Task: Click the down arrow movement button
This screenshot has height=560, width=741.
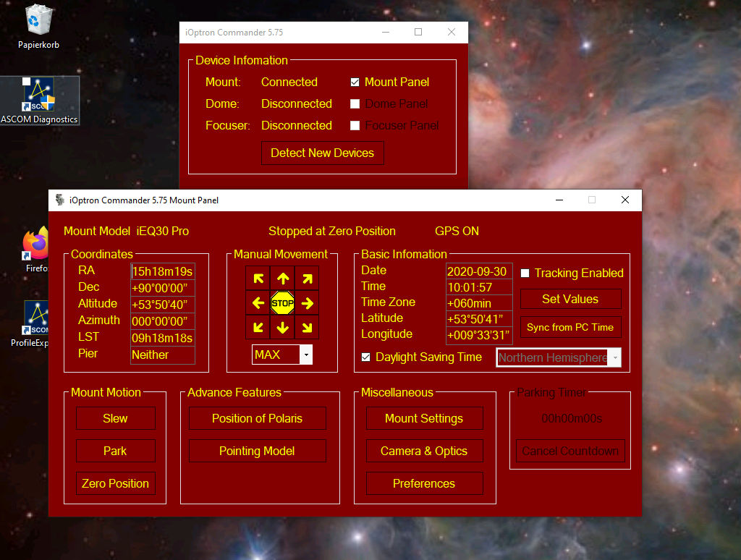Action: (x=282, y=328)
